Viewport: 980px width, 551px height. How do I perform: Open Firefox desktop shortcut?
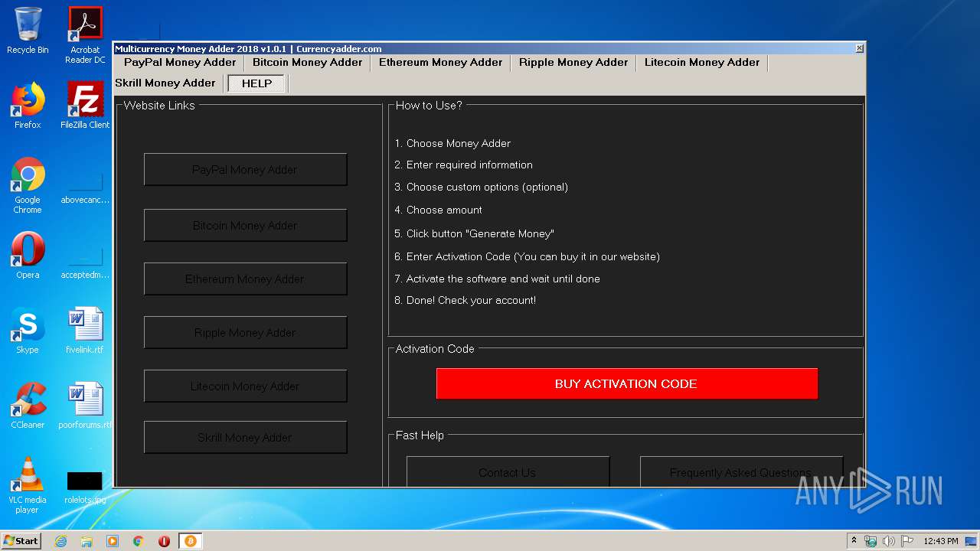pyautogui.click(x=28, y=106)
